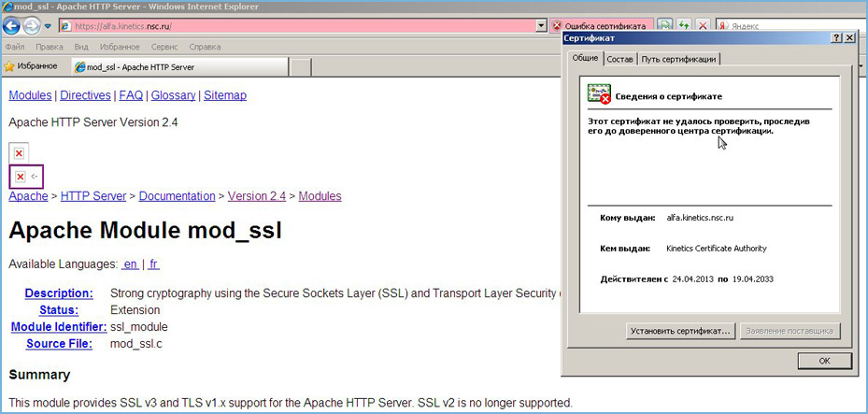Click the Directives link
The width and height of the screenshot is (868, 414).
click(85, 95)
